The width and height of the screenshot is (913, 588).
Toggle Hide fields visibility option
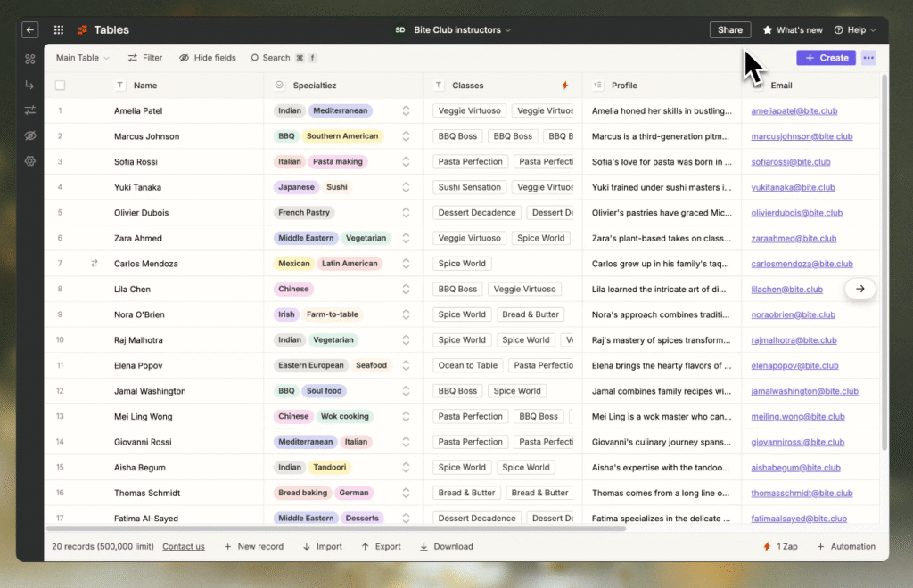(x=208, y=58)
